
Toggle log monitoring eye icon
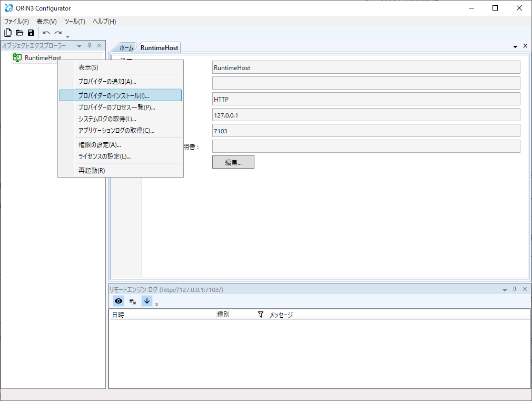tap(119, 301)
